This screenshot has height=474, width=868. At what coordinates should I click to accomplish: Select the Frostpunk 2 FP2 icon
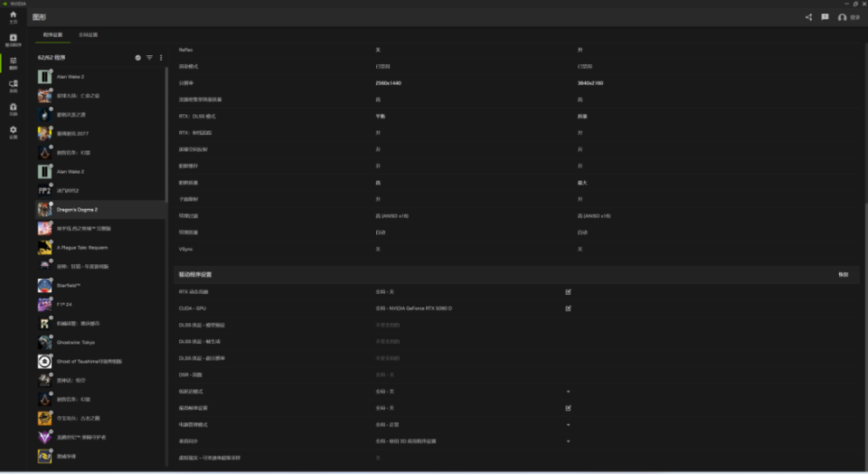[x=44, y=191]
